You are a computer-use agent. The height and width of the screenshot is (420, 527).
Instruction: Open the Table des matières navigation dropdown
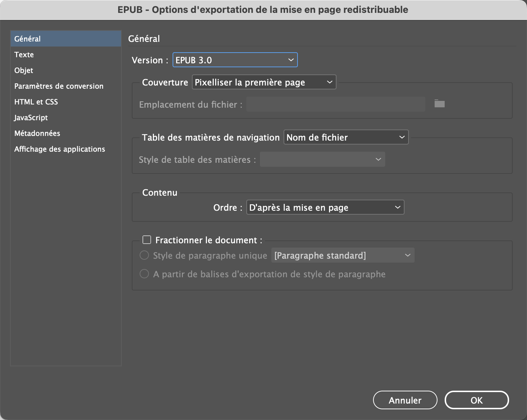(345, 137)
